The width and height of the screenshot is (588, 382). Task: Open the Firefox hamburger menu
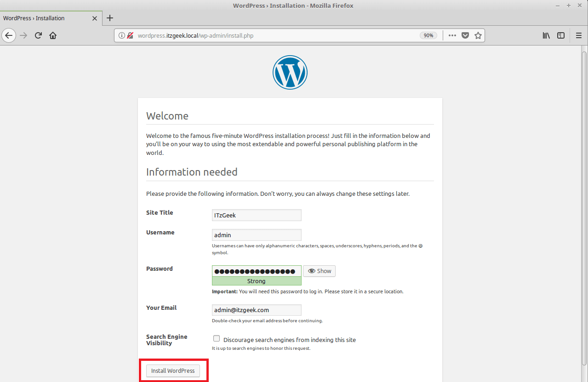pos(579,35)
